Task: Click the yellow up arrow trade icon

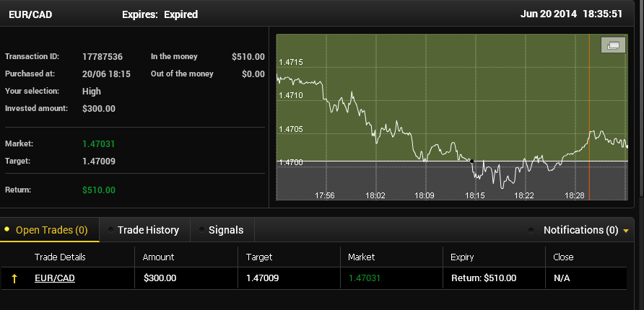Action: [x=14, y=279]
